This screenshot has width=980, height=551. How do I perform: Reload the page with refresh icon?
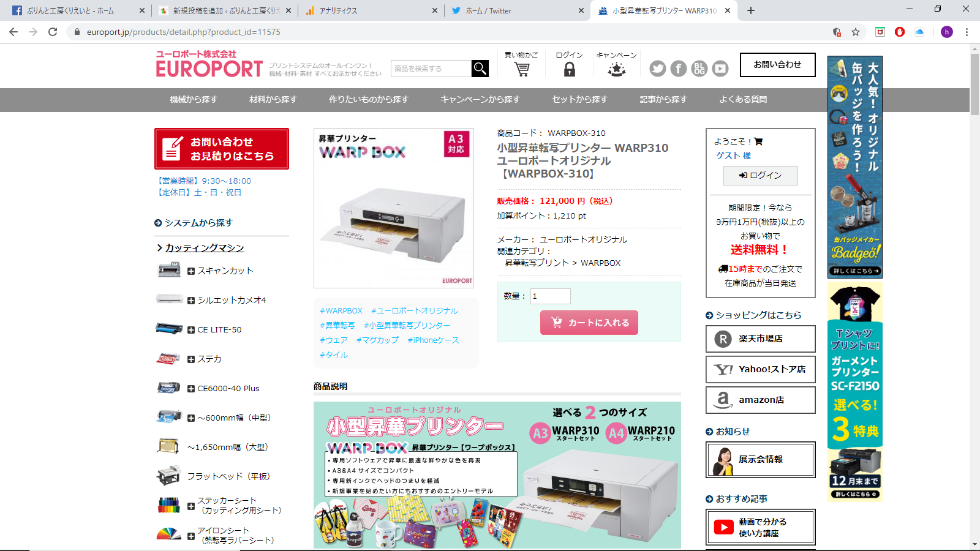click(53, 32)
